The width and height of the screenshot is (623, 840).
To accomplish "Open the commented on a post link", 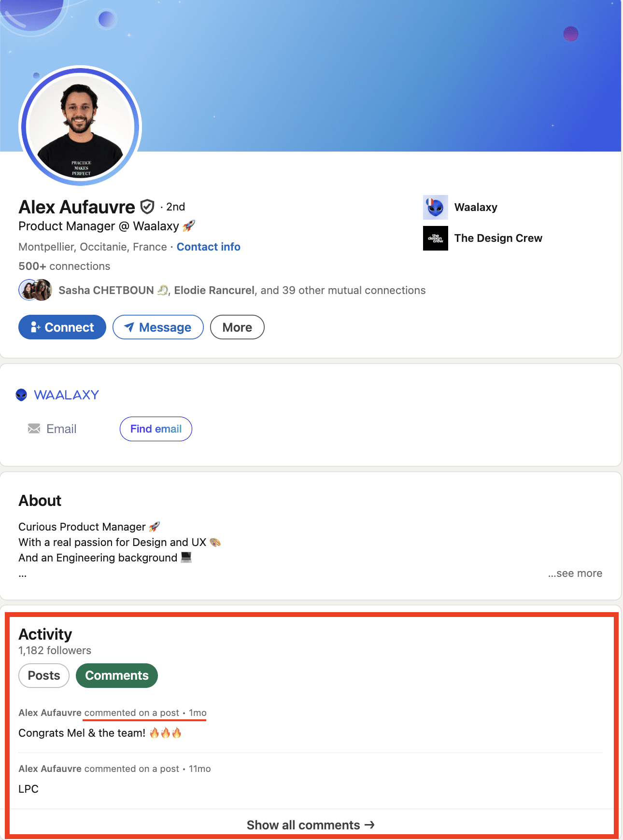I will 132,713.
